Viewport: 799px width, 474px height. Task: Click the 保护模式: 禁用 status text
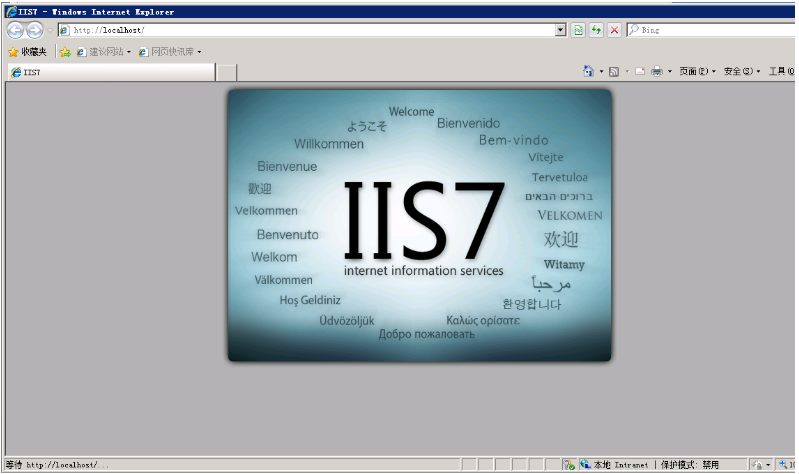pos(689,464)
